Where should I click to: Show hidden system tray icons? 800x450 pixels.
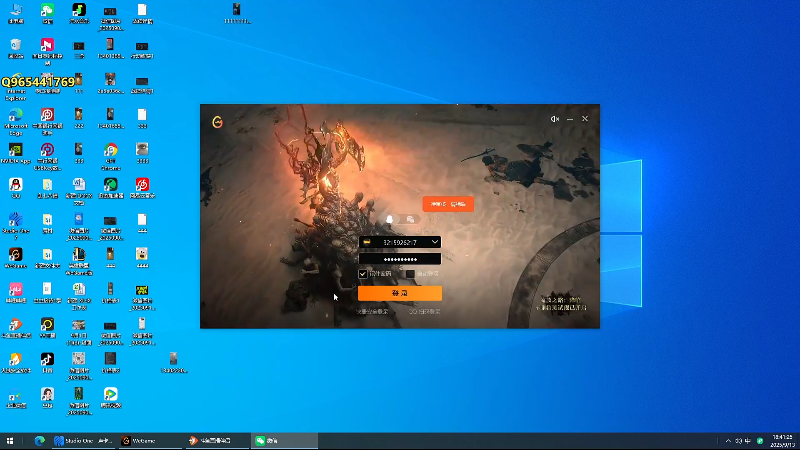coord(728,441)
